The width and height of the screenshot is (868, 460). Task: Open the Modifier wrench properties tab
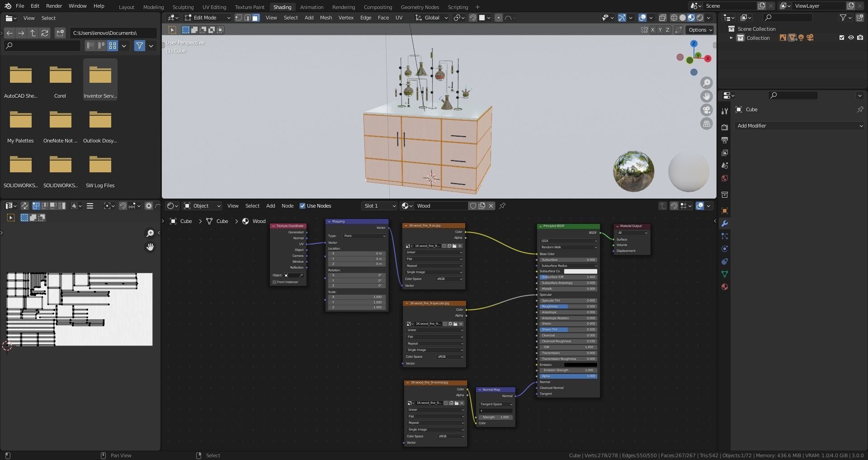725,223
